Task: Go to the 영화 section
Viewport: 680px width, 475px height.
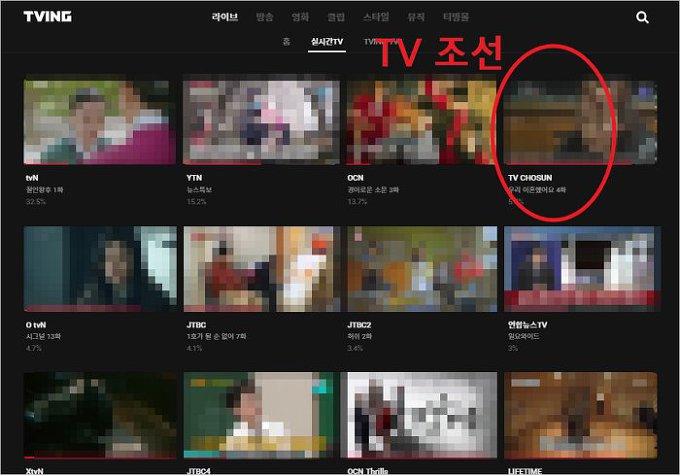Action: coord(301,18)
